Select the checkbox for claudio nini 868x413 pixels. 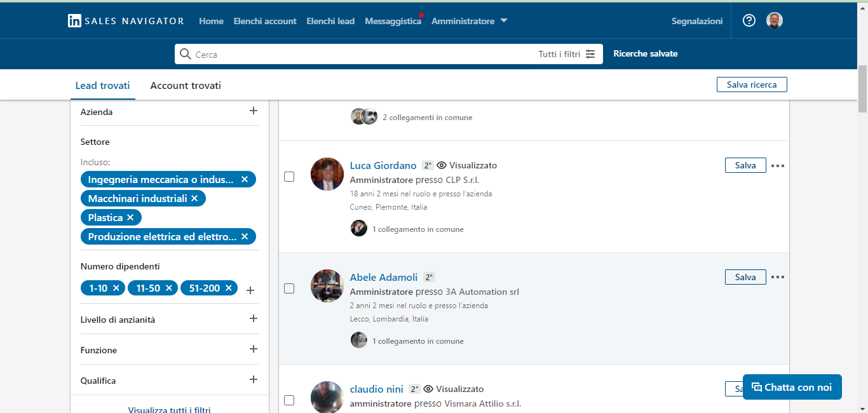[289, 400]
